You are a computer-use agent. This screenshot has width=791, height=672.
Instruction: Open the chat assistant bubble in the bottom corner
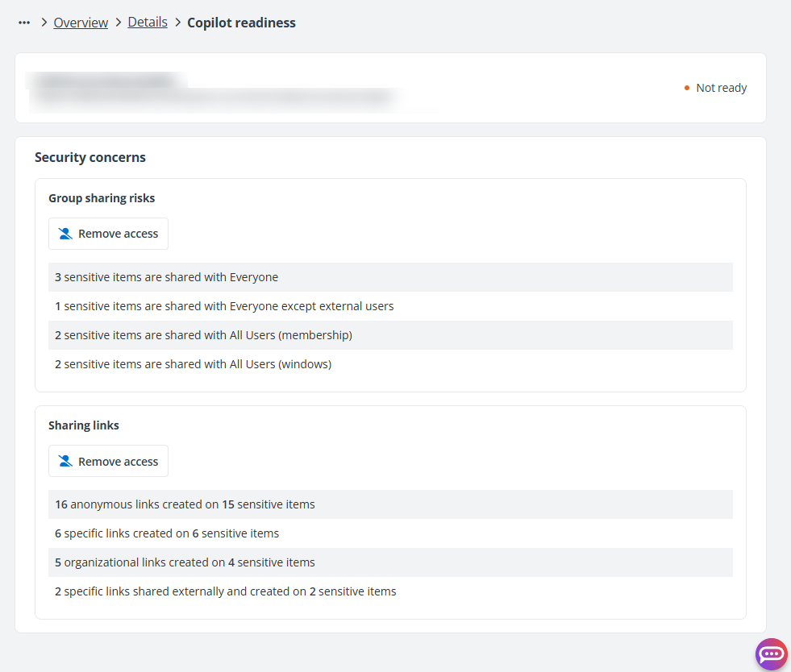pyautogui.click(x=771, y=654)
